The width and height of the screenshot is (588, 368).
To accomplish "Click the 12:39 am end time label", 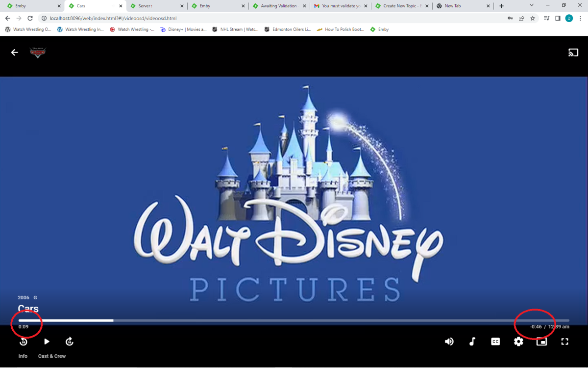I will pyautogui.click(x=559, y=327).
